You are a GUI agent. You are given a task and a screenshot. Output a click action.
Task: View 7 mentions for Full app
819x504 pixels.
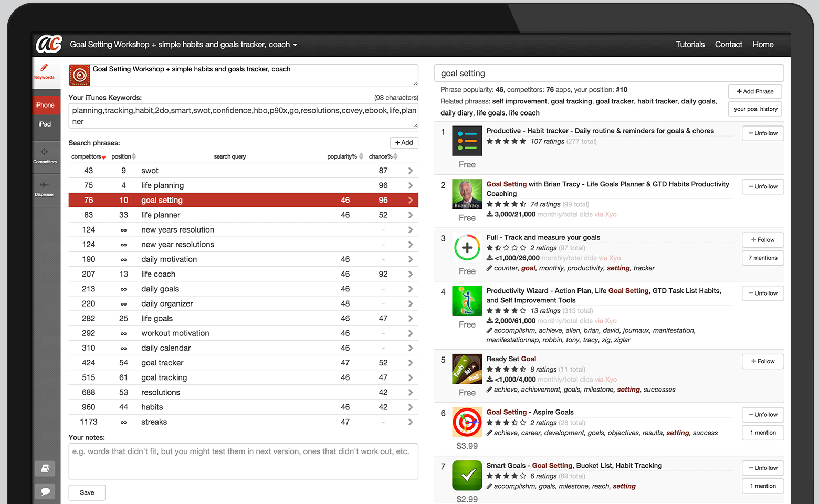[x=763, y=258]
